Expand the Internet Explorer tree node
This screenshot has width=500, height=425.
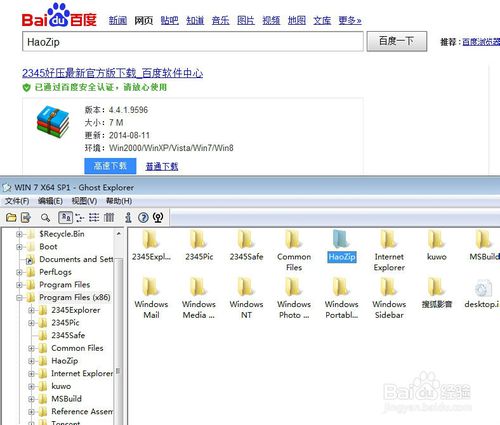click(31, 374)
